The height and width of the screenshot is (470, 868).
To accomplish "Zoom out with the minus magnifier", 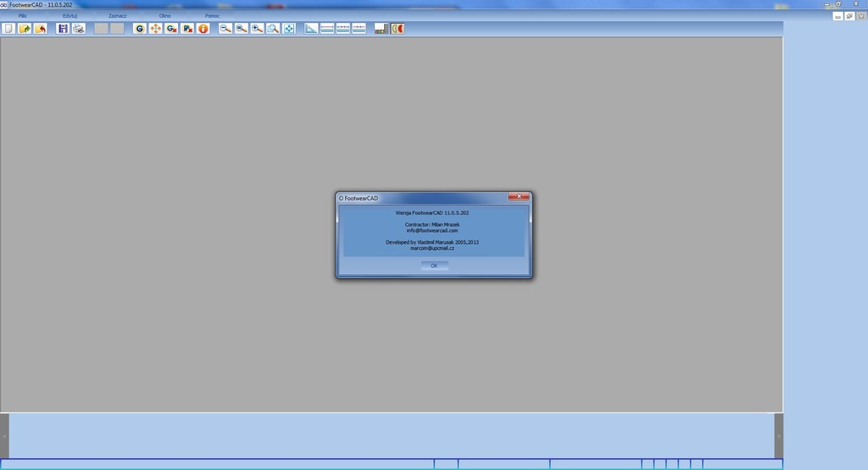I will point(225,29).
